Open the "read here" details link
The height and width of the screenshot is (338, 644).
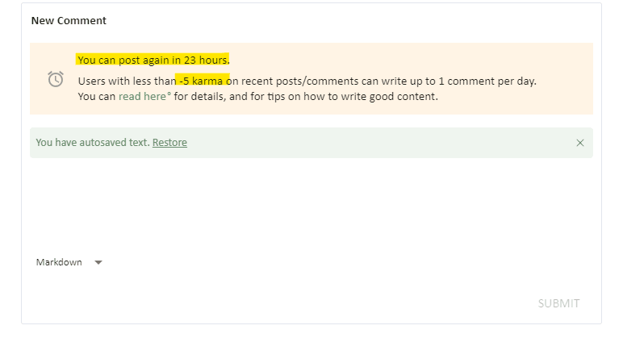[x=140, y=97]
